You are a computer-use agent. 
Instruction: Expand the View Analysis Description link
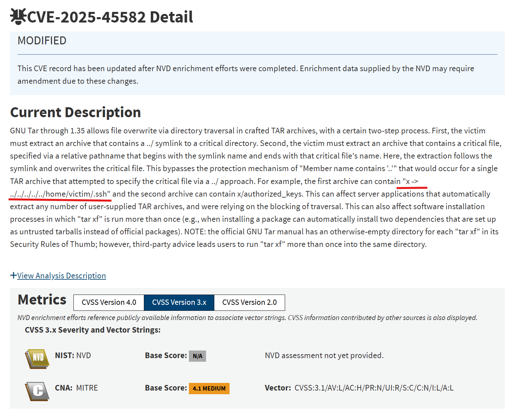pos(62,276)
